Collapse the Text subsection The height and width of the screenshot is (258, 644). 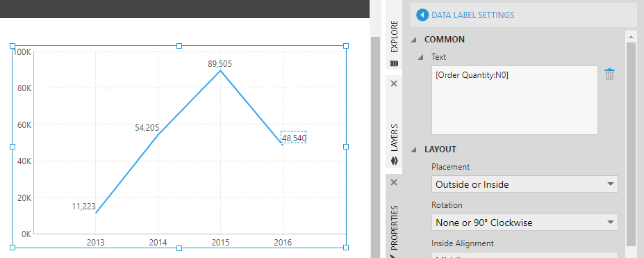point(420,57)
